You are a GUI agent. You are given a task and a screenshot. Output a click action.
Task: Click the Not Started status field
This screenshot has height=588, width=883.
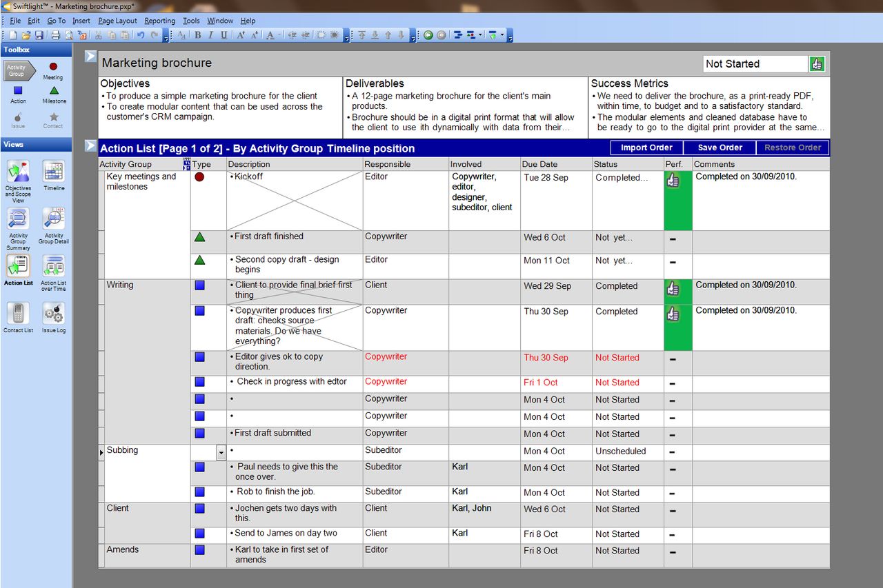point(755,63)
